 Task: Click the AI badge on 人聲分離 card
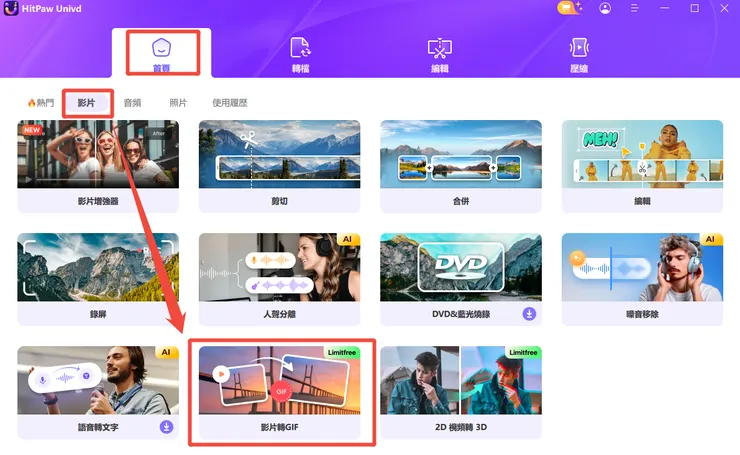[x=348, y=239]
